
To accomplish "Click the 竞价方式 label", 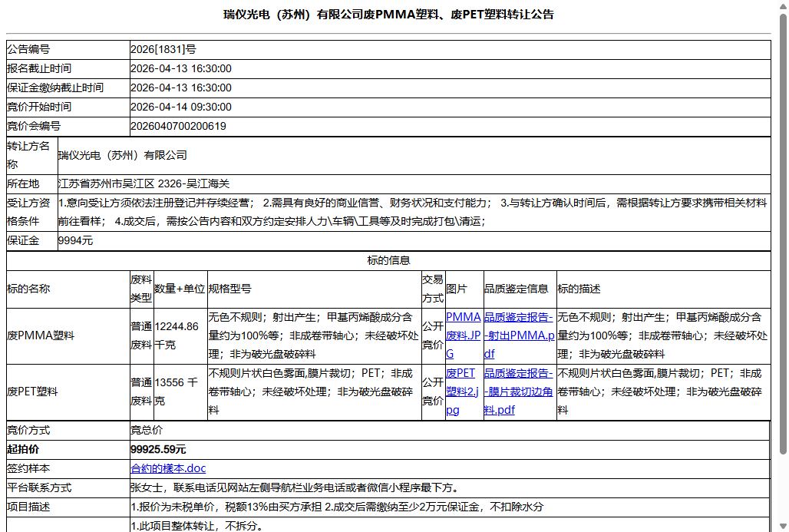I will [x=28, y=431].
